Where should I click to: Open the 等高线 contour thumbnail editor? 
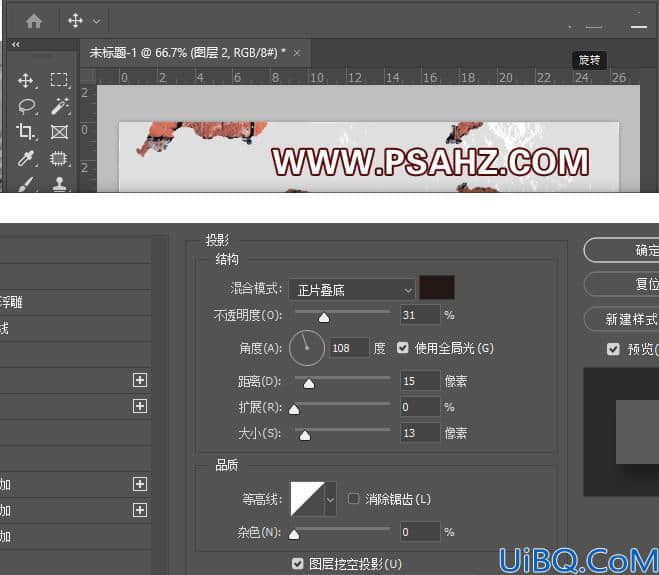pos(307,499)
